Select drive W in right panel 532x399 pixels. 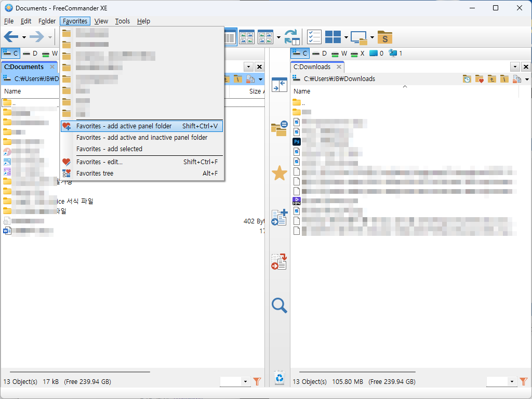pyautogui.click(x=339, y=54)
